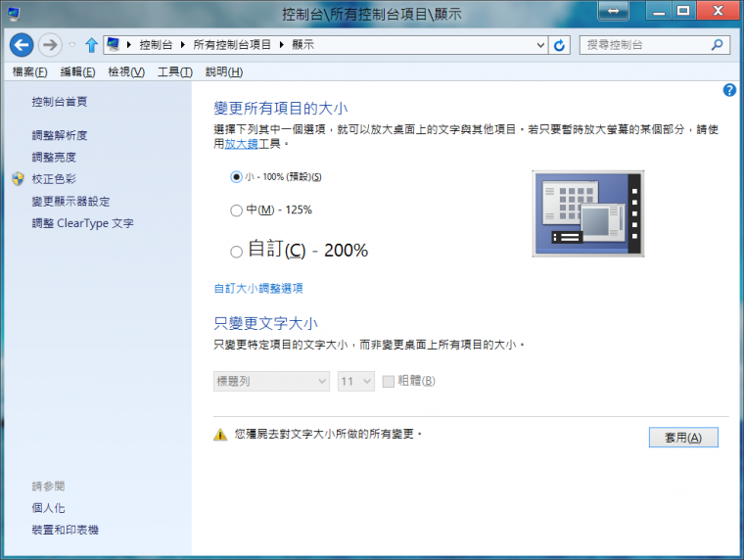
Task: Click the window system icon in title bar
Action: click(14, 14)
